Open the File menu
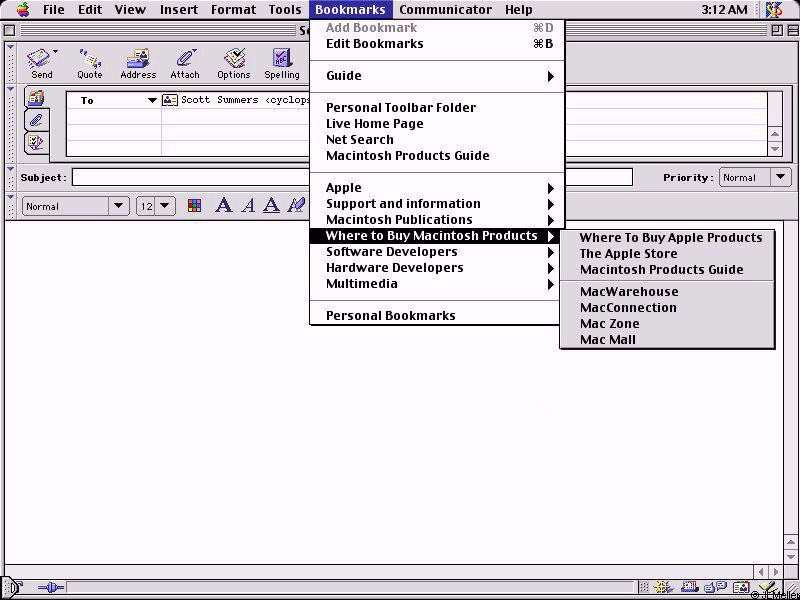The height and width of the screenshot is (600, 800). coord(54,10)
